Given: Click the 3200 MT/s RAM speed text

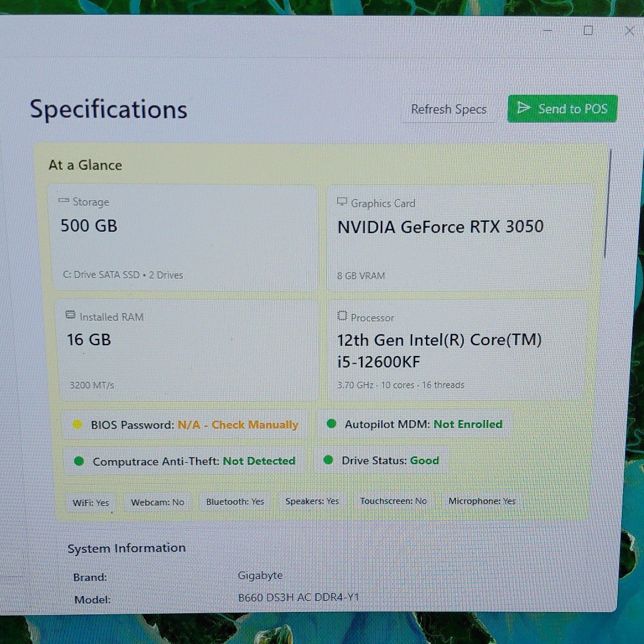Looking at the screenshot, I should [x=92, y=385].
